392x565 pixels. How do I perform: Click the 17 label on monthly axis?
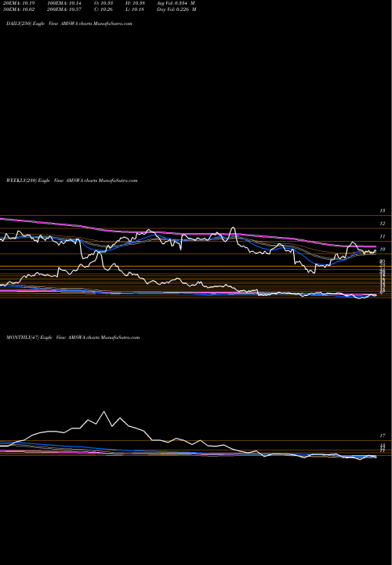383,436
